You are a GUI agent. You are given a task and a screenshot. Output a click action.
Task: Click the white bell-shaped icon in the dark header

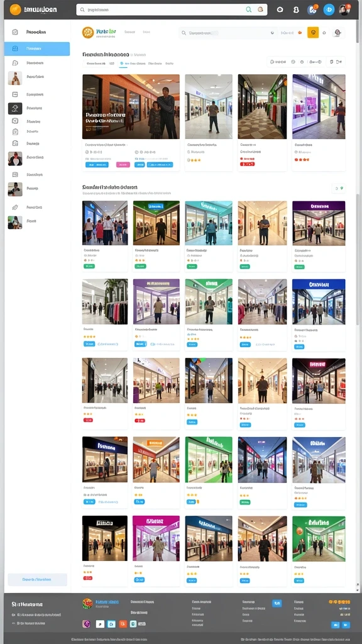[x=296, y=9]
